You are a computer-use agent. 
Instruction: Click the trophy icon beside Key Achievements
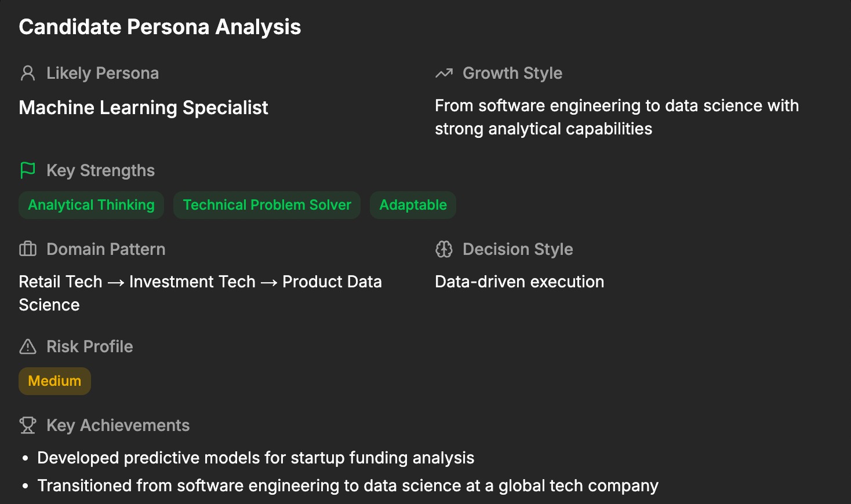(28, 425)
